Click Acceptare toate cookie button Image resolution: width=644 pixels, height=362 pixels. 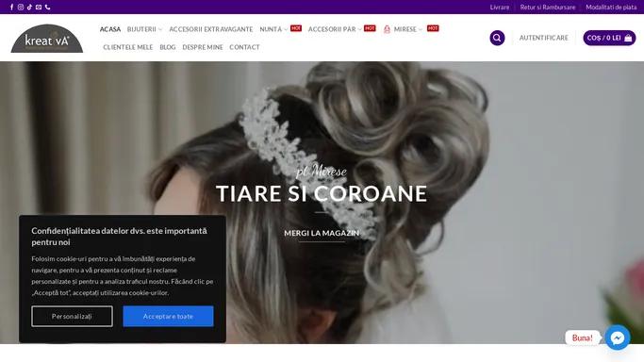168,316
